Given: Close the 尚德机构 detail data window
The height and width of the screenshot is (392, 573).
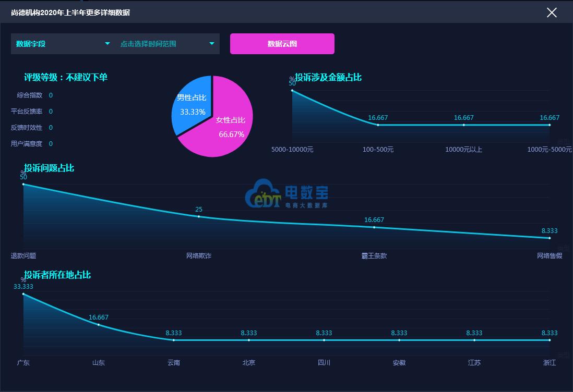Looking at the screenshot, I should pyautogui.click(x=552, y=13).
